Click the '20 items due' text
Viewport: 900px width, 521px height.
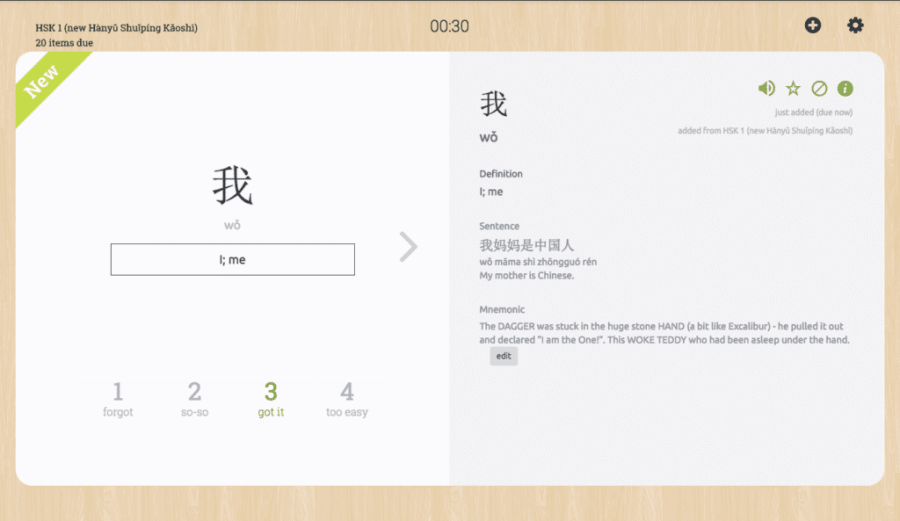pos(64,43)
